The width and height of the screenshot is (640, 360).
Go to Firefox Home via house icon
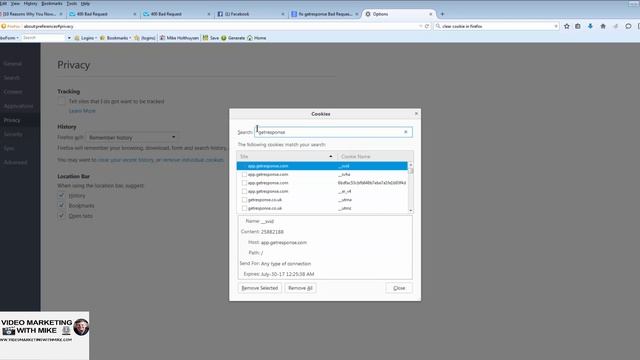pyautogui.click(x=603, y=26)
